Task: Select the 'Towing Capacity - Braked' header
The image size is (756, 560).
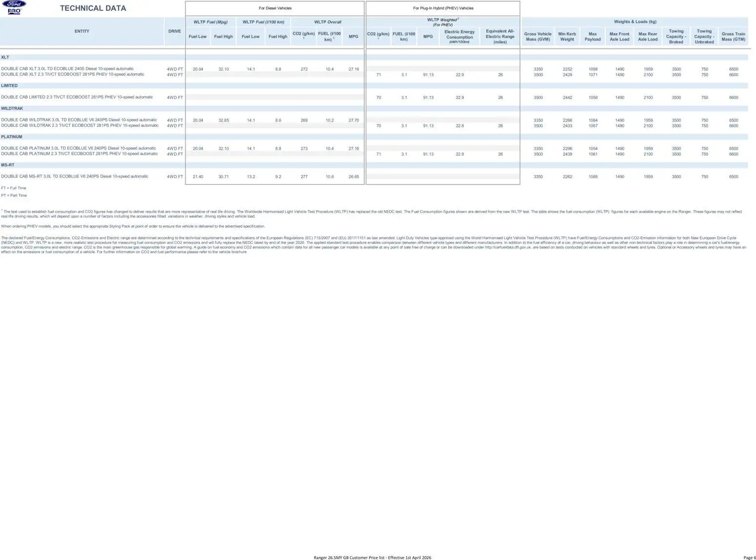Action: point(676,37)
